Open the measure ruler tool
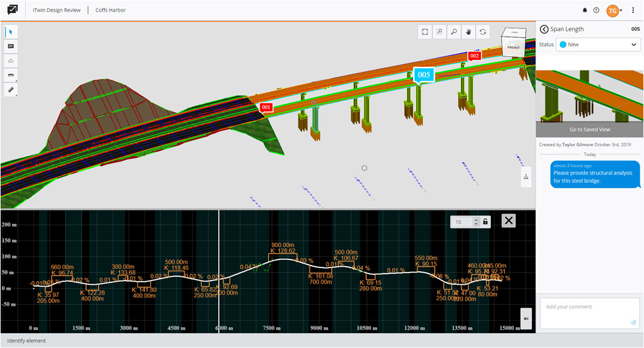 11,90
